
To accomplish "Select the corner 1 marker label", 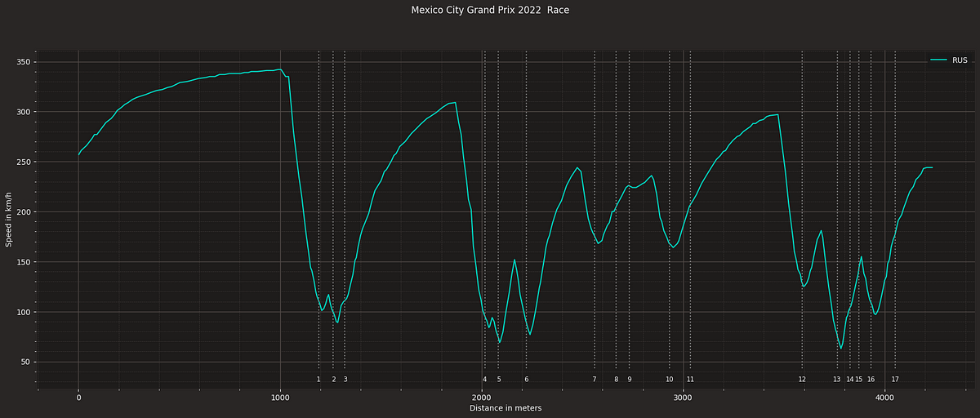I will tap(318, 380).
